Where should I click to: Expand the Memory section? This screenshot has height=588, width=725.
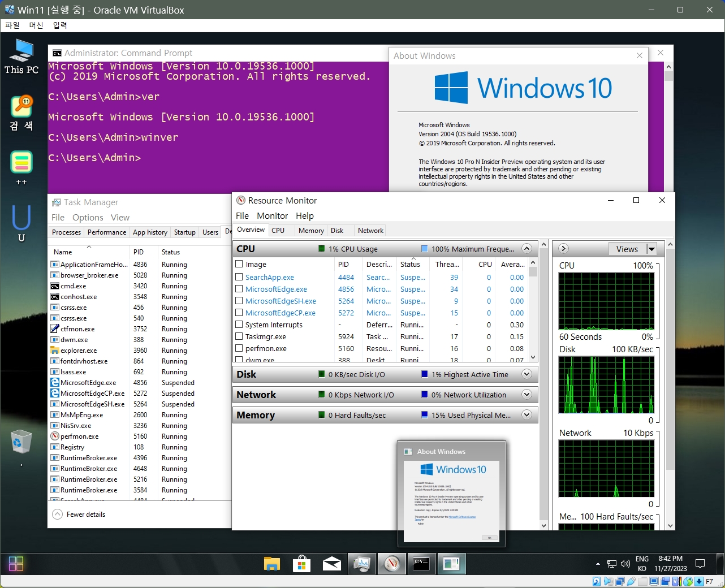[527, 415]
